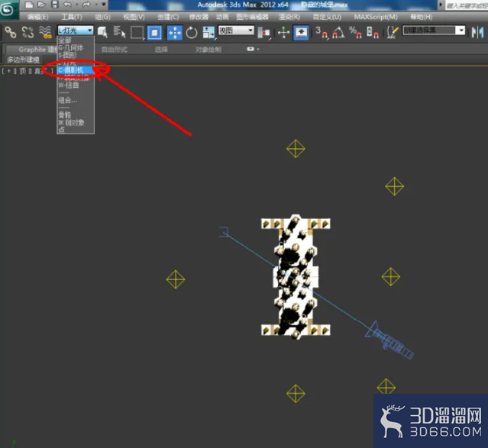Select 骨骼 in the selection filter list
Screen dimensions: 488x448
click(x=76, y=114)
